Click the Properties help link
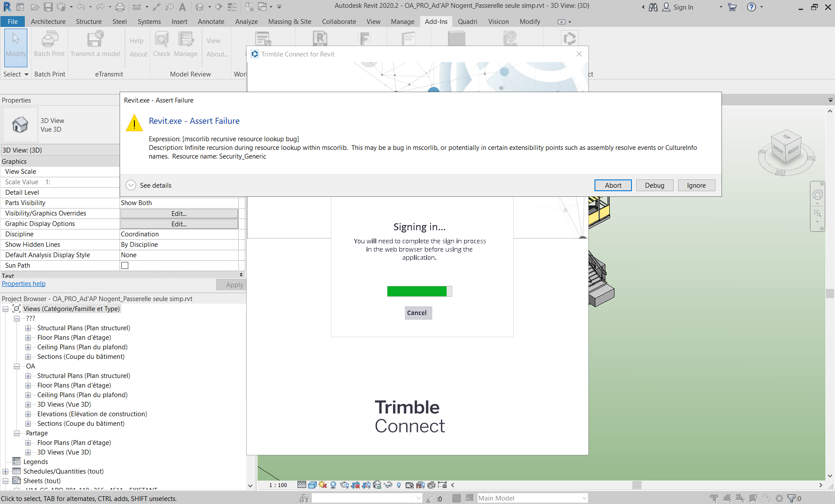The image size is (835, 504). click(23, 284)
